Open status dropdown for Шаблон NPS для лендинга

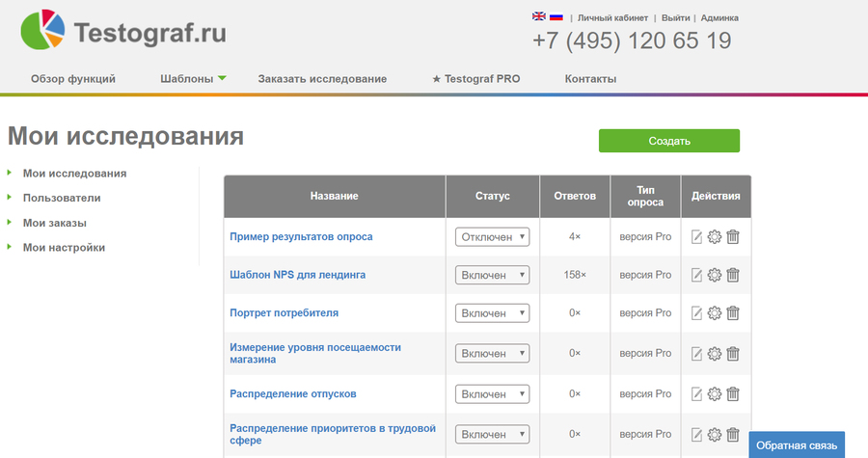pyautogui.click(x=492, y=275)
